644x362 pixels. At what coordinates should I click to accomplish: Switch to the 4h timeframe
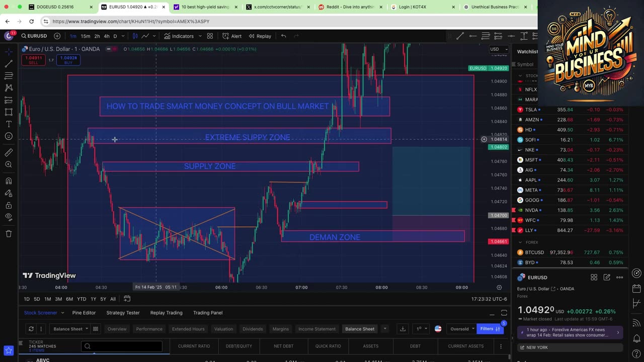107,36
